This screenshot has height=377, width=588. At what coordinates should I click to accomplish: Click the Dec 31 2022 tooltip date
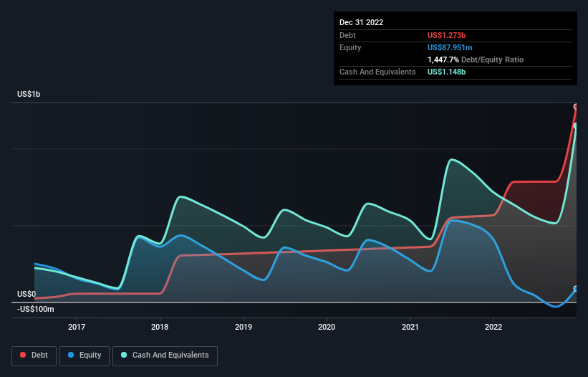tap(361, 22)
